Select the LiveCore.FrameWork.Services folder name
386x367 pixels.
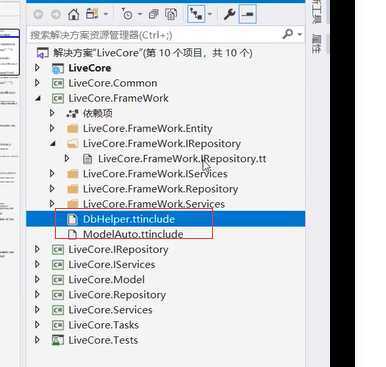(154, 204)
